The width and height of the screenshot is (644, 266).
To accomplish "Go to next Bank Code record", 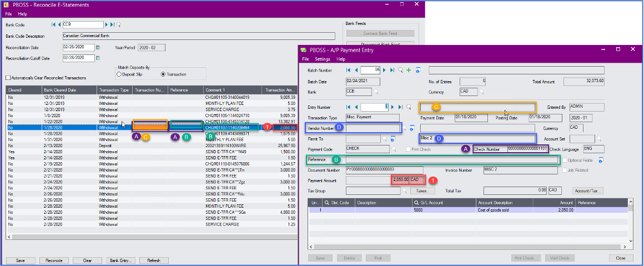I will coord(107,24).
